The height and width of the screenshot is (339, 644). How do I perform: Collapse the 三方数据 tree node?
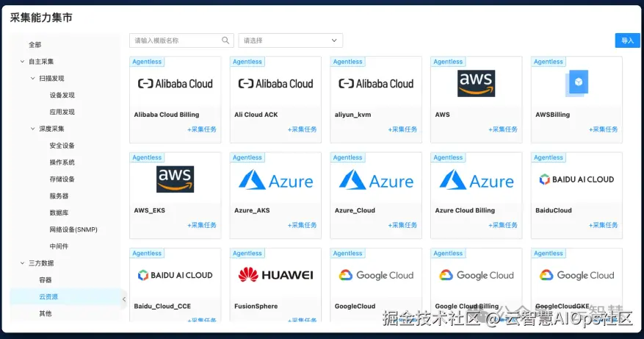(x=23, y=263)
